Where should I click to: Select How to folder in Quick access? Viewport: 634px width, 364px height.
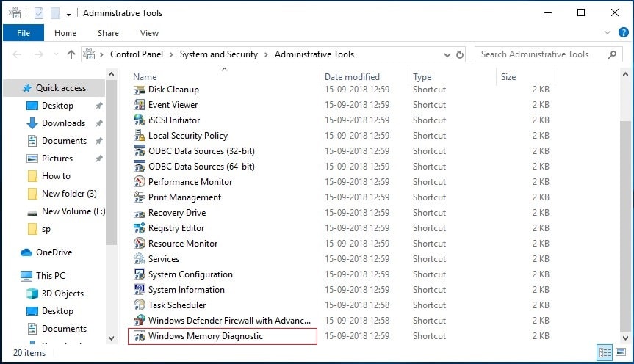pos(57,176)
